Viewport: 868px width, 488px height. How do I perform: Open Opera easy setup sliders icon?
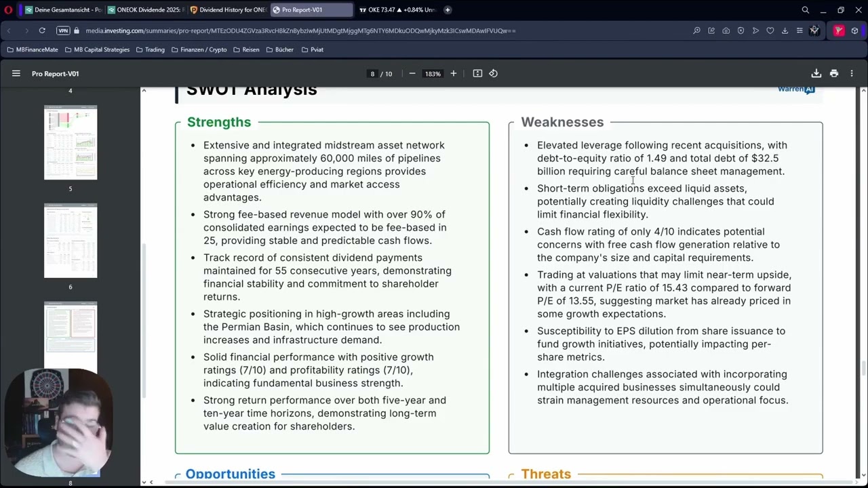(x=800, y=30)
